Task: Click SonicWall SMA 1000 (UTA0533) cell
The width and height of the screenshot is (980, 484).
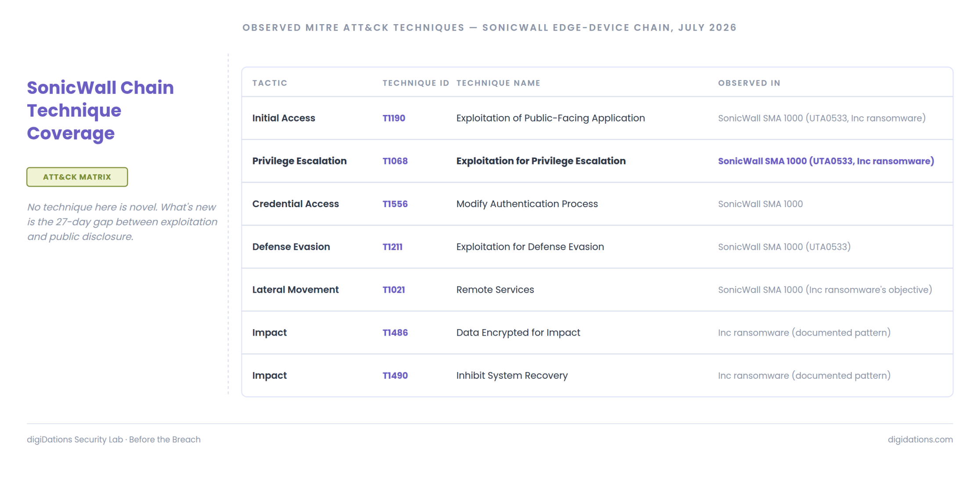Action: pos(785,247)
